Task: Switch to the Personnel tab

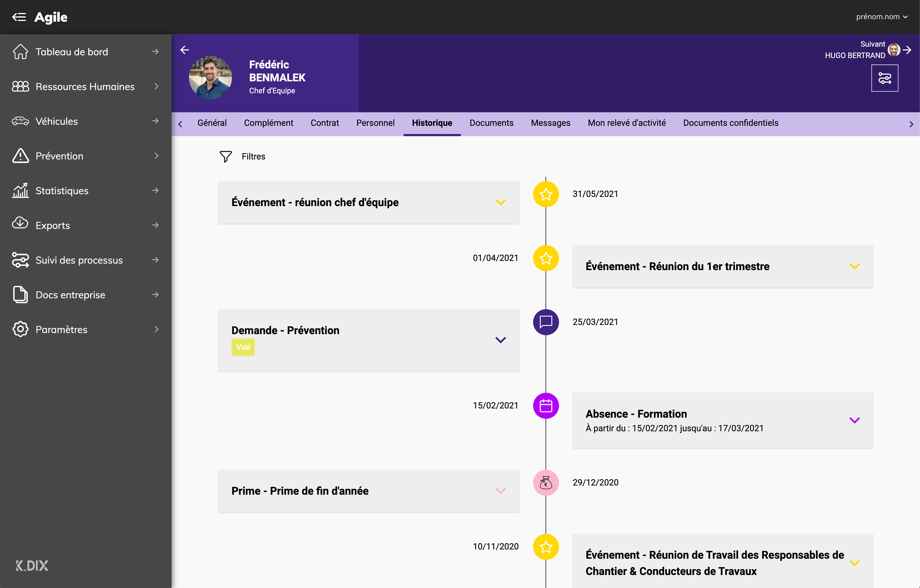Action: tap(375, 123)
